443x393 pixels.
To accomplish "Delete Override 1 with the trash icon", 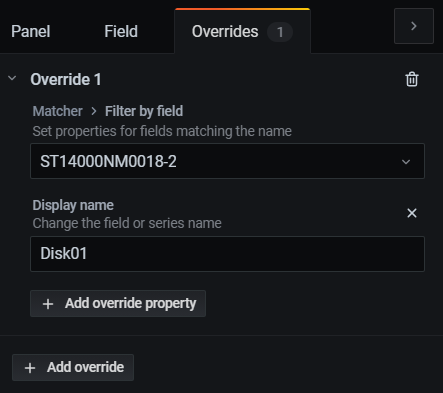I will coord(412,79).
